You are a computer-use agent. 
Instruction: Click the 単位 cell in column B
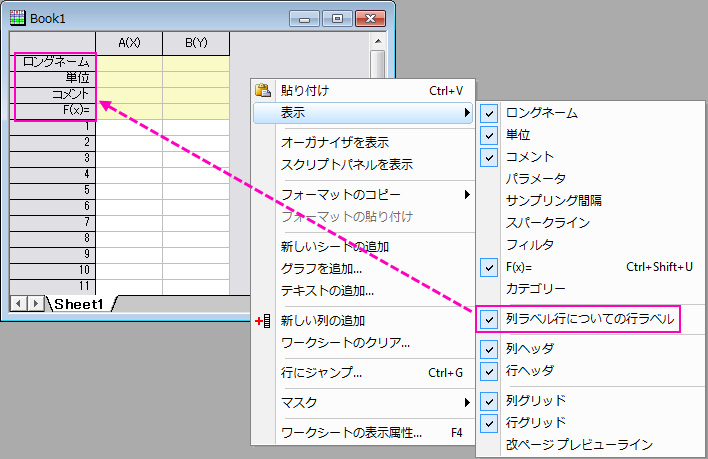click(196, 79)
